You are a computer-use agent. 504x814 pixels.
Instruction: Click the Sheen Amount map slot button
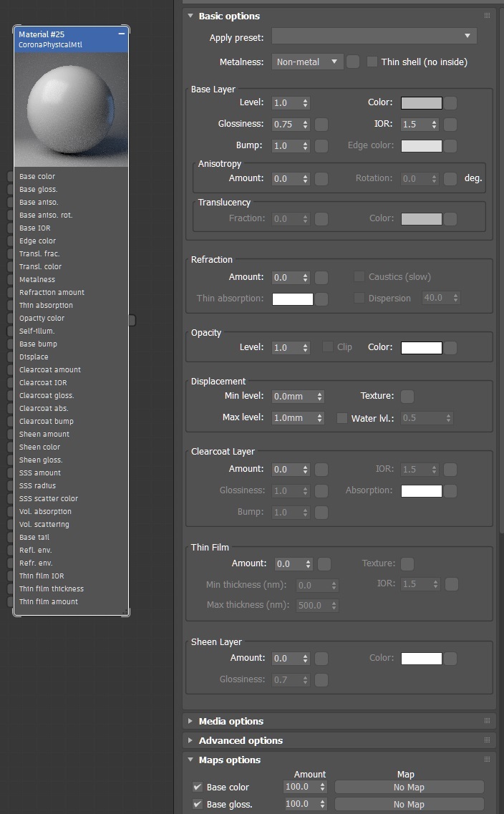coord(321,659)
